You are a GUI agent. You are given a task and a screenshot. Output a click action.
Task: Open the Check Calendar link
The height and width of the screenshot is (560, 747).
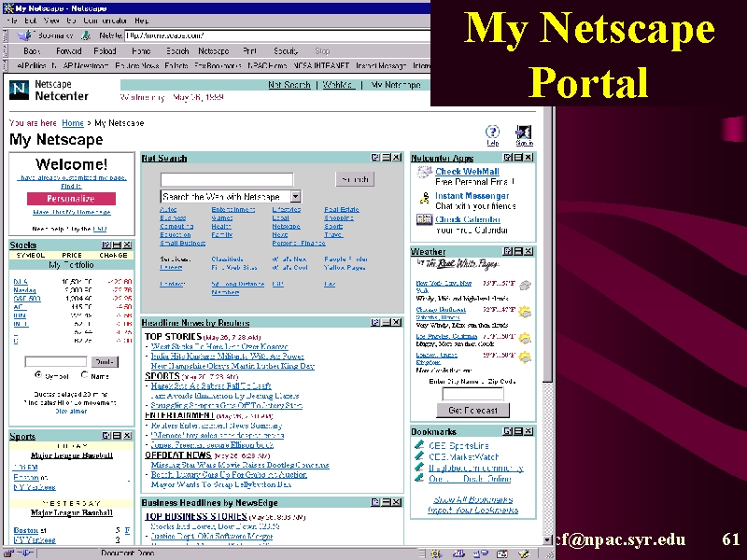(468, 219)
